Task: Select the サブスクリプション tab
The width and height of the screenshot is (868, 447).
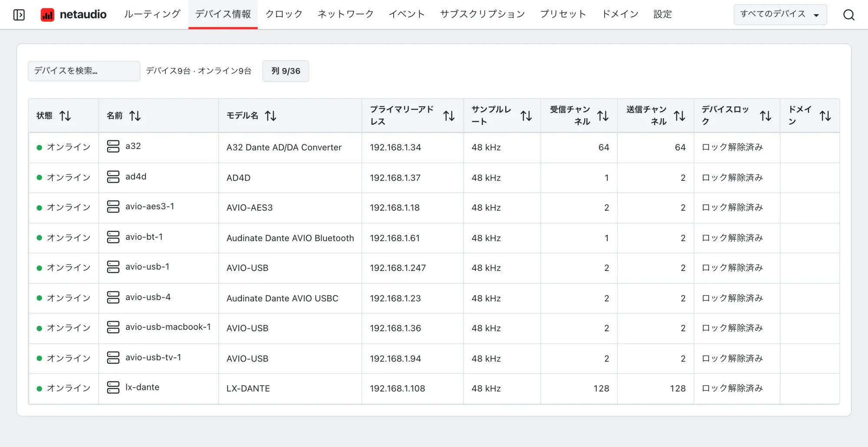Action: pyautogui.click(x=483, y=14)
